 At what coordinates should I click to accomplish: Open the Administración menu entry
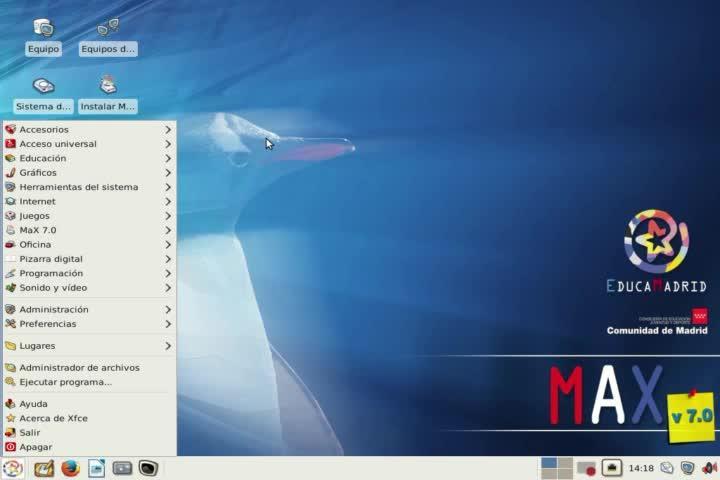pyautogui.click(x=89, y=310)
